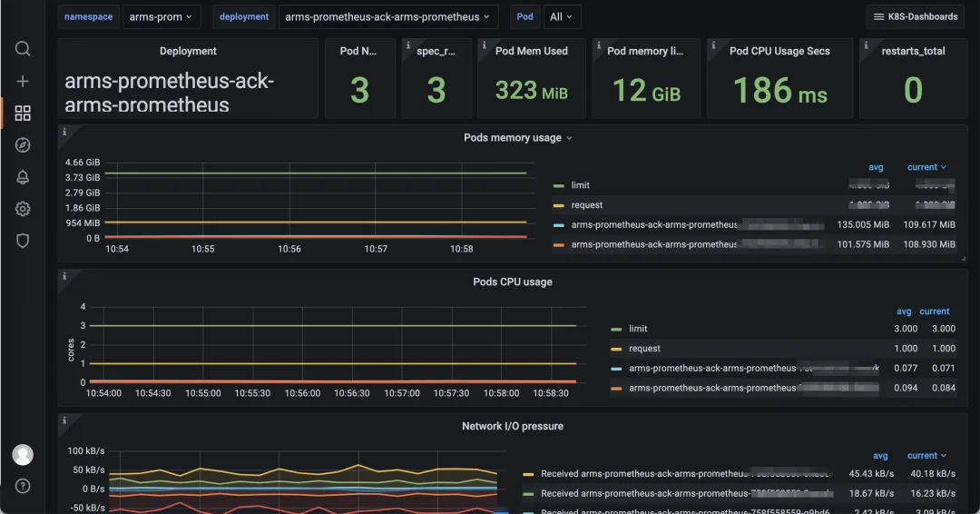The width and height of the screenshot is (980, 514).
Task: Click the plus create icon in sidebar
Action: pyautogui.click(x=23, y=82)
